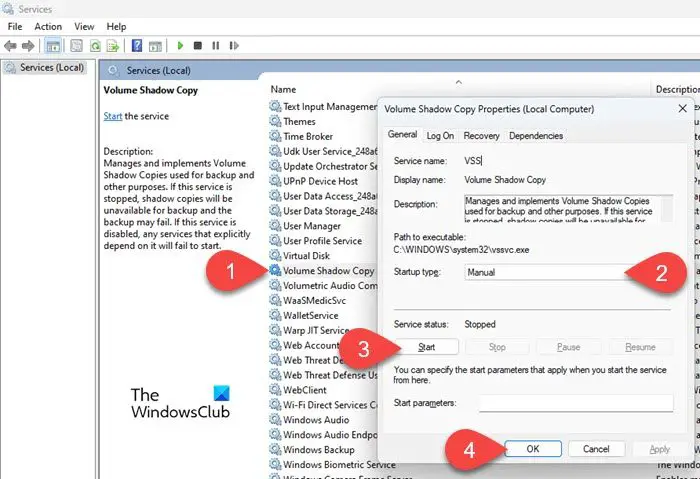Select the User Data Access row
The width and height of the screenshot is (700, 479).
323,196
